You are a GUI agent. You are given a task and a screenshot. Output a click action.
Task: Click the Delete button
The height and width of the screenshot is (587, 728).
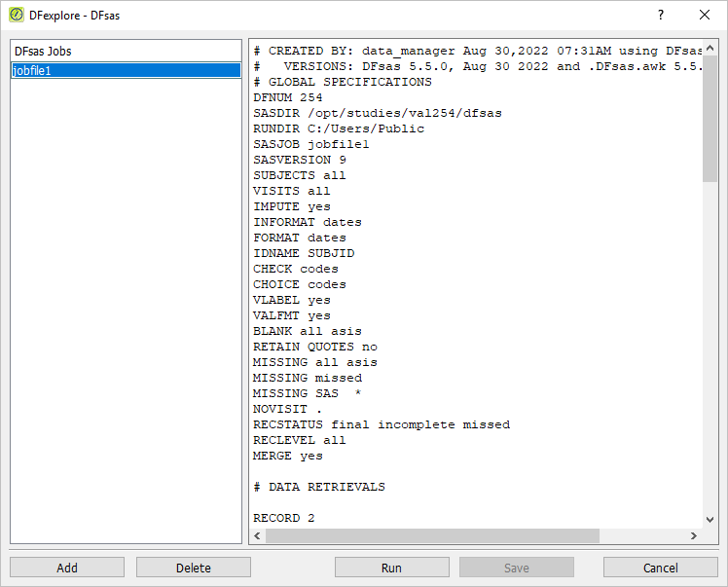(x=194, y=568)
